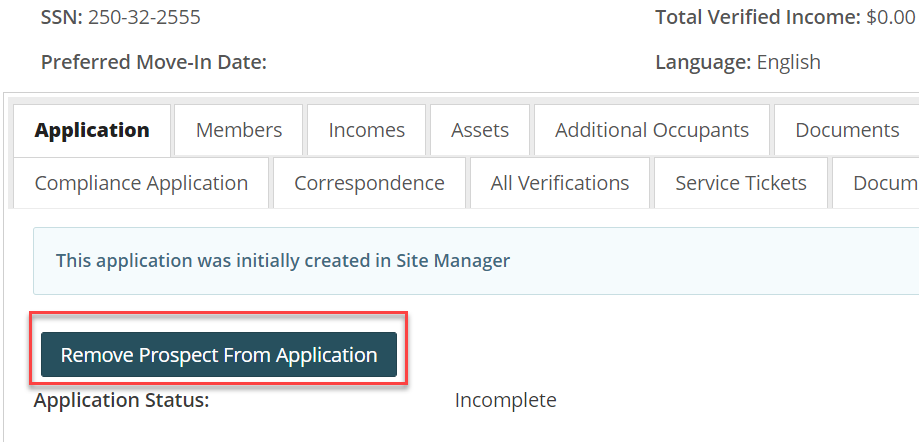919x442 pixels.
Task: Show the All Verifications tab
Action: point(559,183)
